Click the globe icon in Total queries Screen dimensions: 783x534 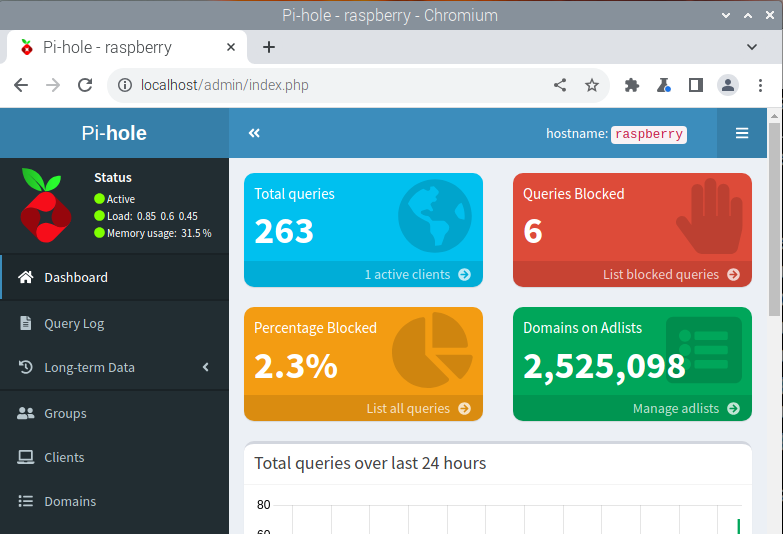(x=434, y=216)
